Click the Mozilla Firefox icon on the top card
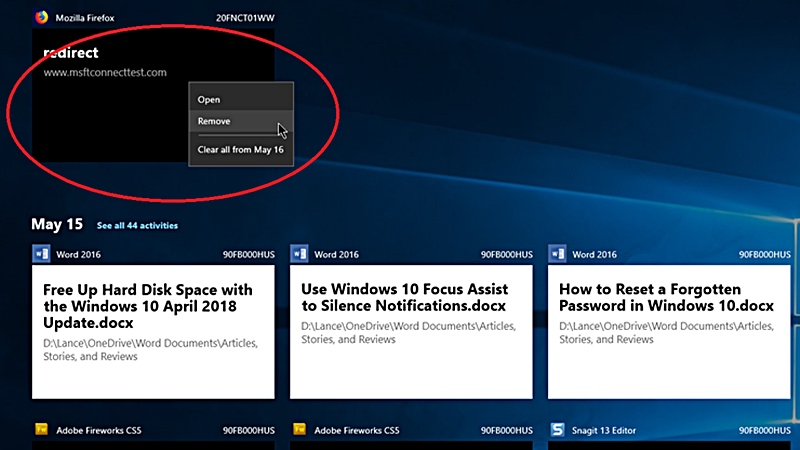The image size is (800, 450). [41, 18]
